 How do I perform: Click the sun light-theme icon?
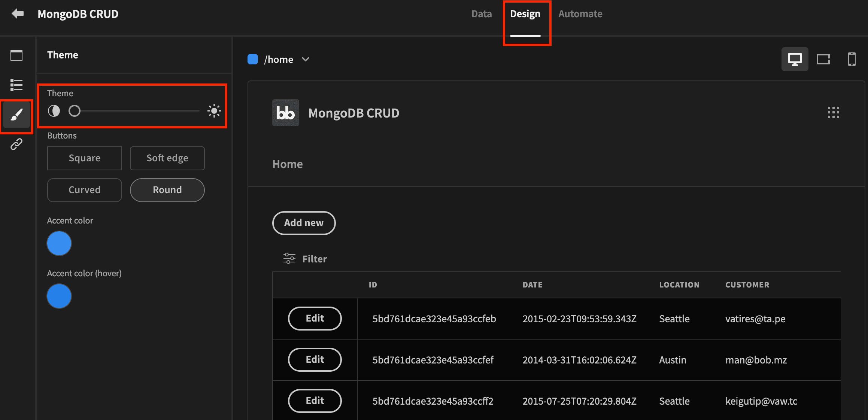(x=214, y=111)
